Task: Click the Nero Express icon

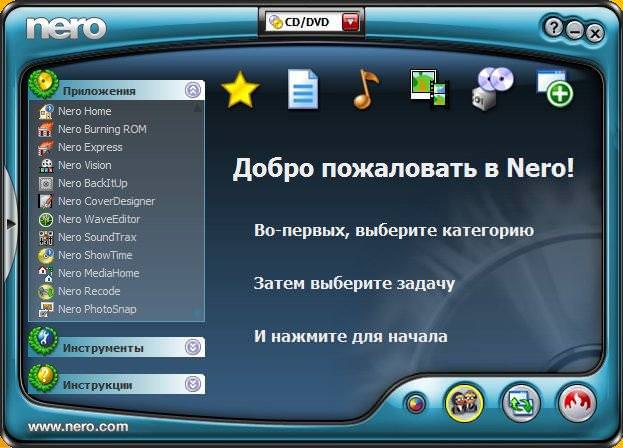Action: click(46, 147)
